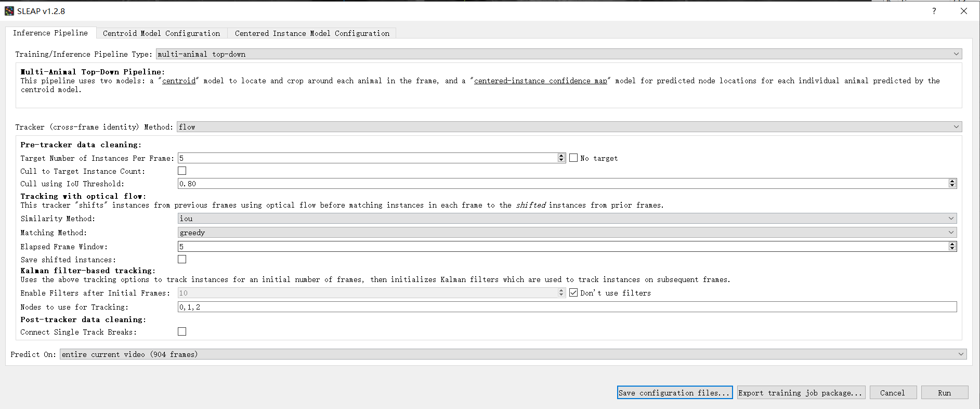Expand the Predict On dropdown
This screenshot has width=980, height=409.
click(x=513, y=354)
